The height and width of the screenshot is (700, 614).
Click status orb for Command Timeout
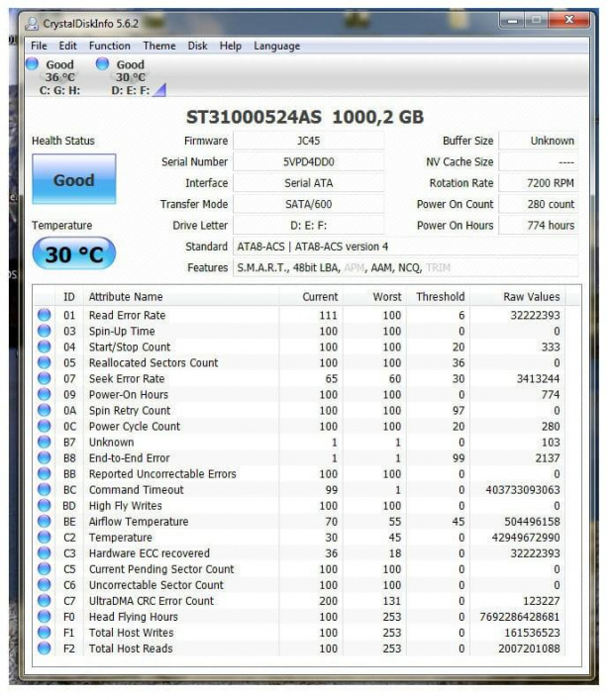tap(45, 490)
